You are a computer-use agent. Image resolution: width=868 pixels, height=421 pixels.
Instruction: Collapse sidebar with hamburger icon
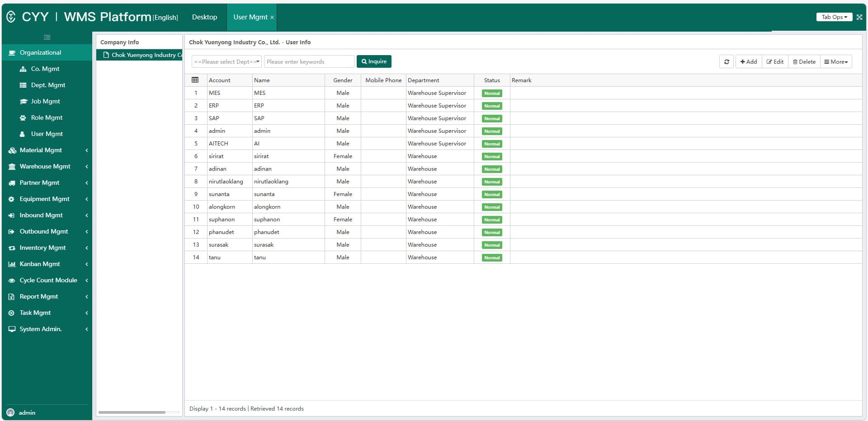(x=47, y=37)
